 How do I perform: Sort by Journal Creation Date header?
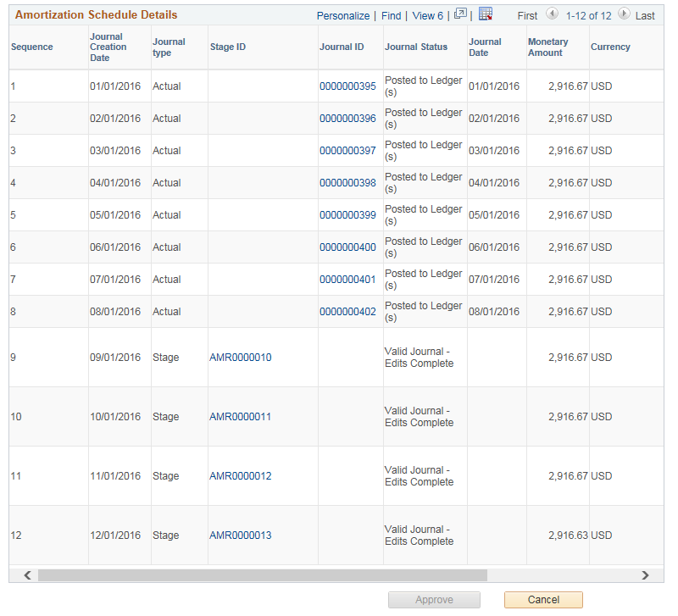coord(108,47)
